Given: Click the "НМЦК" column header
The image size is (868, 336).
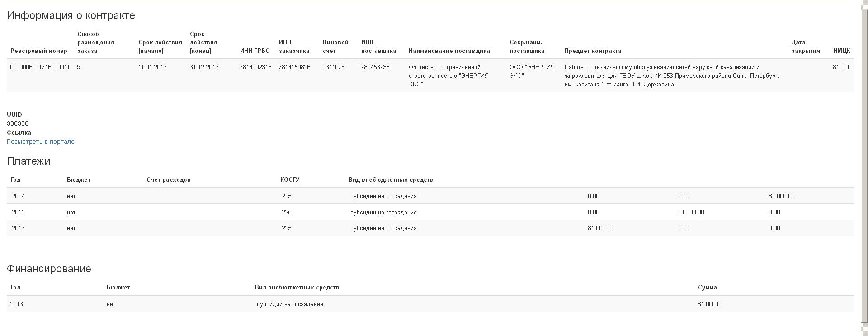Looking at the screenshot, I should tap(841, 51).
